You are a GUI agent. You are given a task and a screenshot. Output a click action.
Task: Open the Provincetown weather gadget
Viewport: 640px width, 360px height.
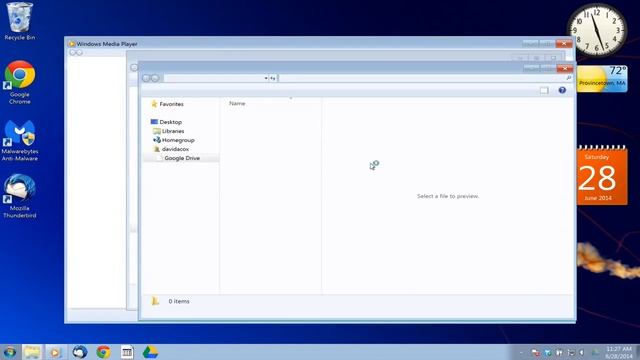pos(602,78)
